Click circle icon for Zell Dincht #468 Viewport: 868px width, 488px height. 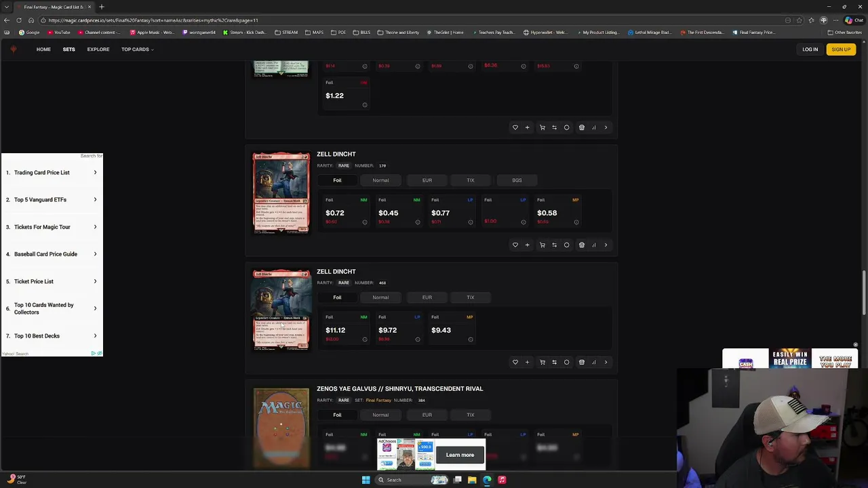click(x=567, y=362)
